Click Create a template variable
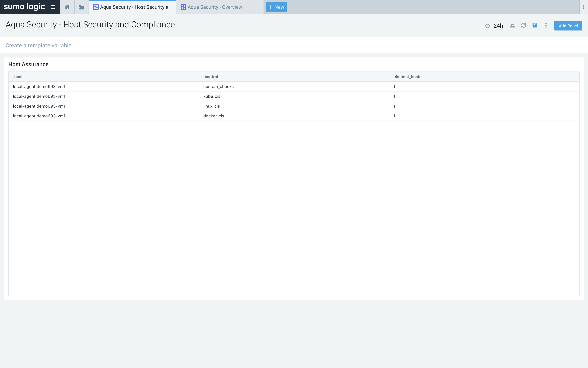This screenshot has height=368, width=588. pos(38,46)
